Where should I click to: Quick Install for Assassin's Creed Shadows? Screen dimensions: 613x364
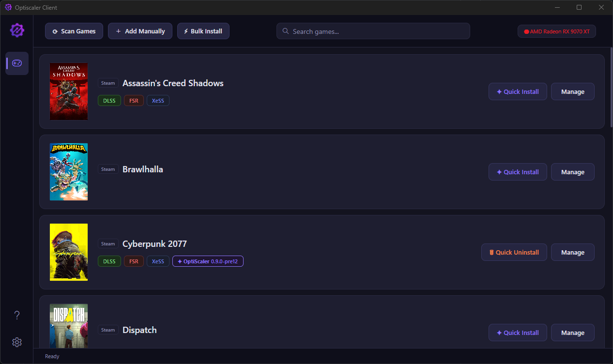click(x=517, y=91)
